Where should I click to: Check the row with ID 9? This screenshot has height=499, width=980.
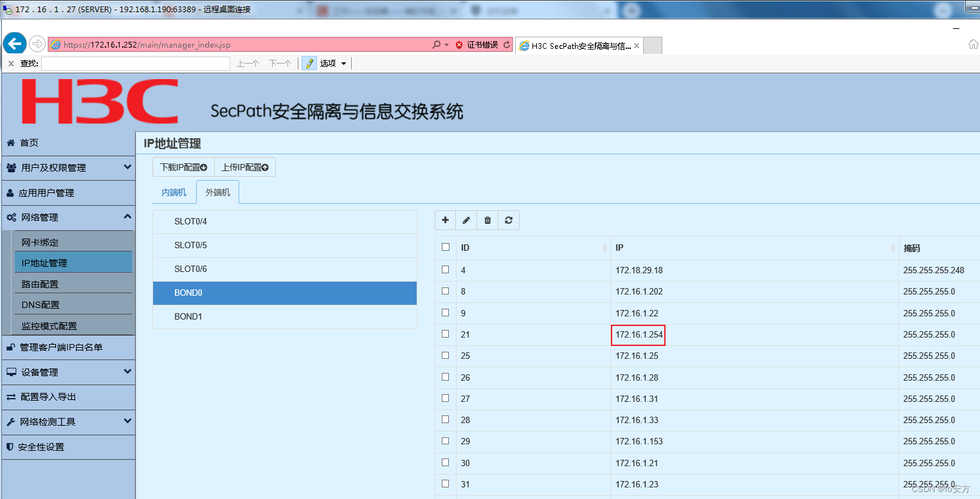[x=445, y=313]
